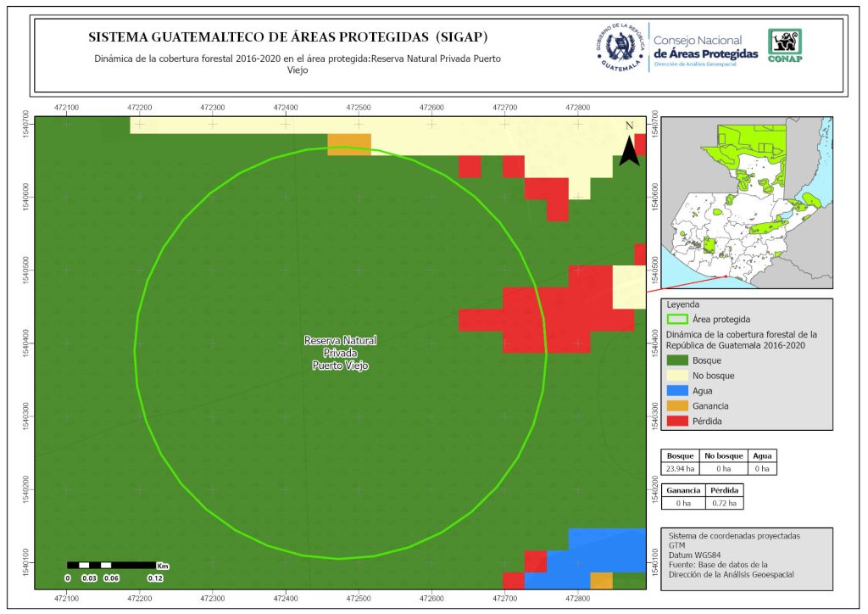Click the Consejo Nacional de Áreas Protegidas logo text

click(705, 47)
